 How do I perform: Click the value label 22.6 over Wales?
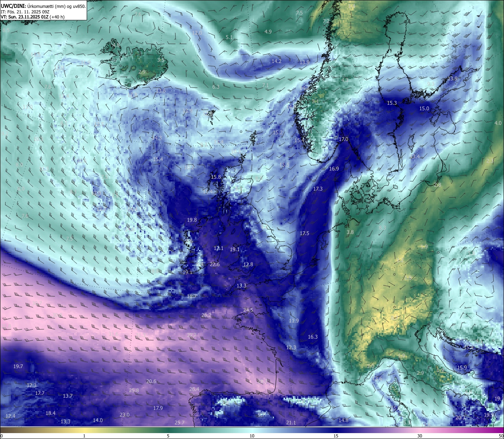tap(215, 264)
